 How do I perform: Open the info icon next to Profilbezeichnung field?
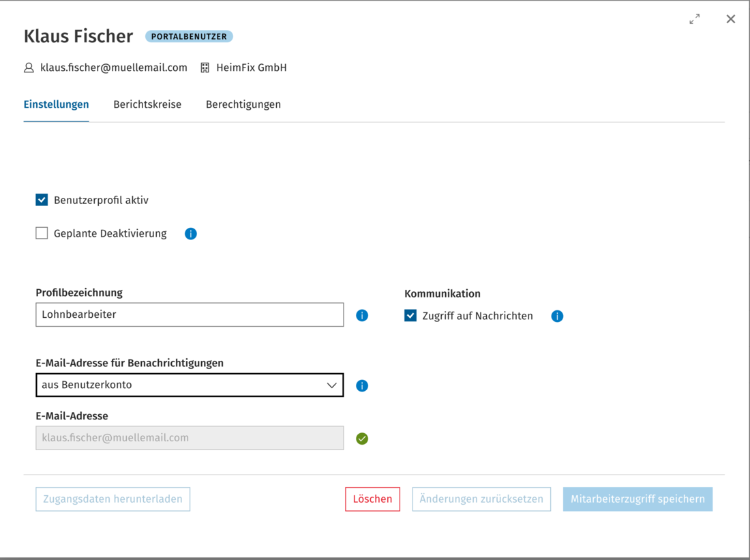coord(362,315)
